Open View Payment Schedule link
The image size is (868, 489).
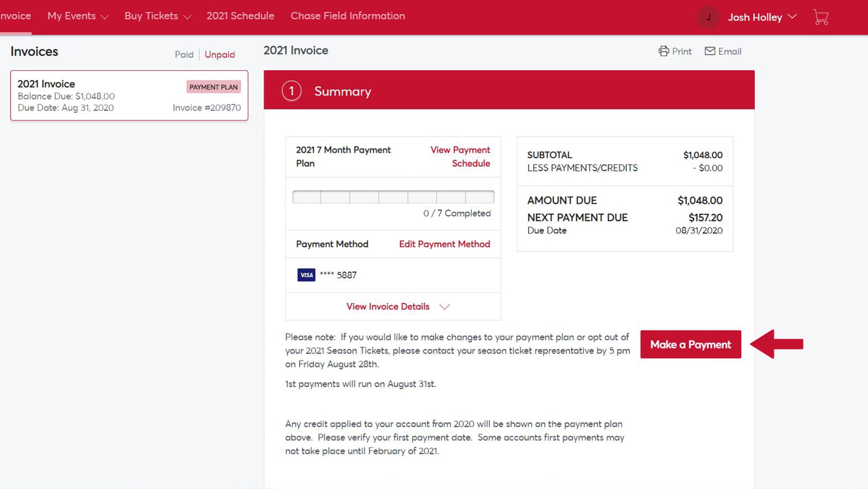pyautogui.click(x=460, y=157)
